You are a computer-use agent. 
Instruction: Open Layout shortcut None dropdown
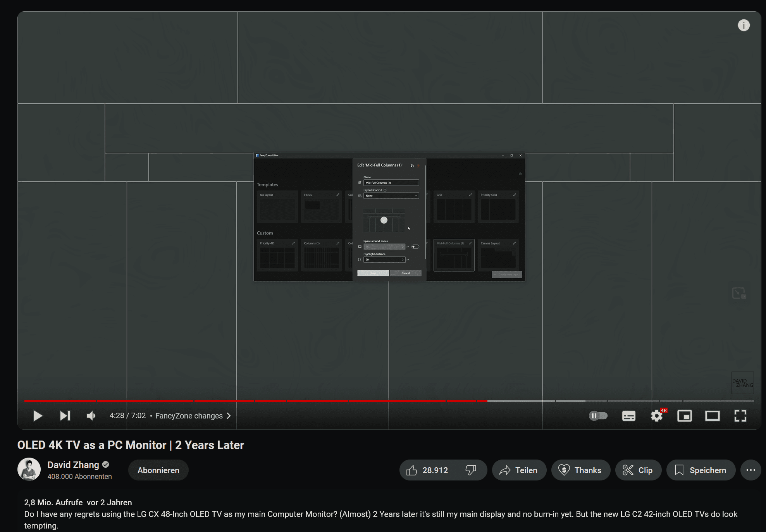click(x=391, y=196)
